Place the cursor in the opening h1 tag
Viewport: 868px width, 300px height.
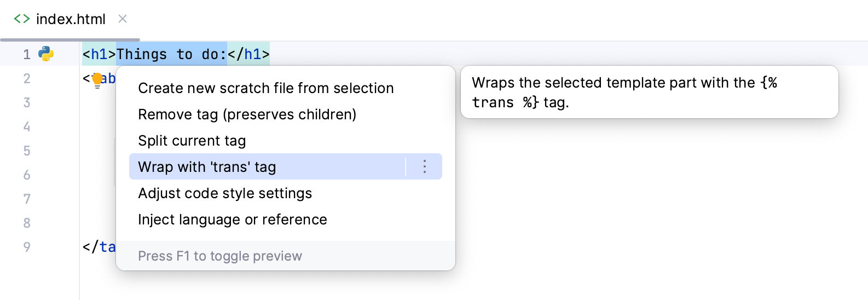point(99,54)
